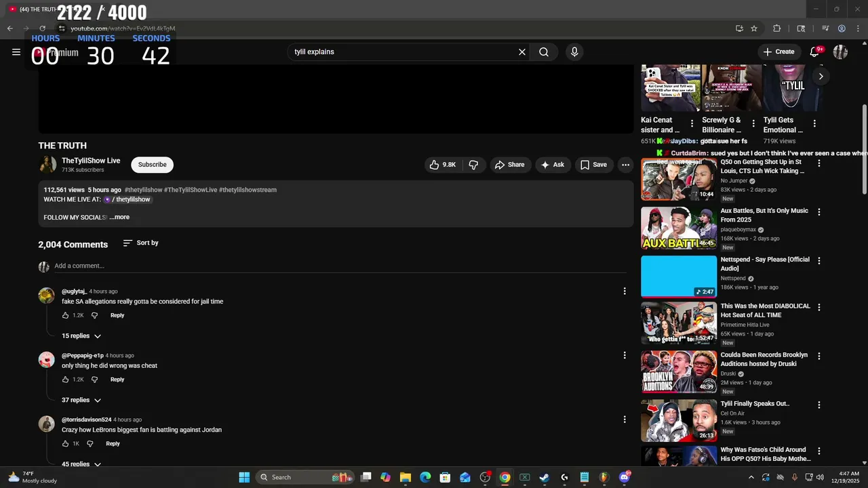868x488 pixels.
Task: Open options for Screwly G short
Action: click(x=753, y=123)
